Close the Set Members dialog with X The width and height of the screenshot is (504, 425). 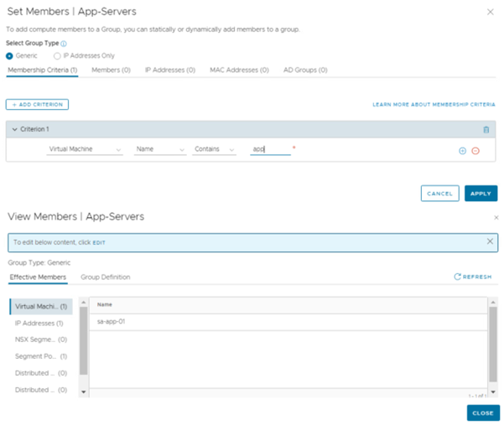pyautogui.click(x=491, y=12)
